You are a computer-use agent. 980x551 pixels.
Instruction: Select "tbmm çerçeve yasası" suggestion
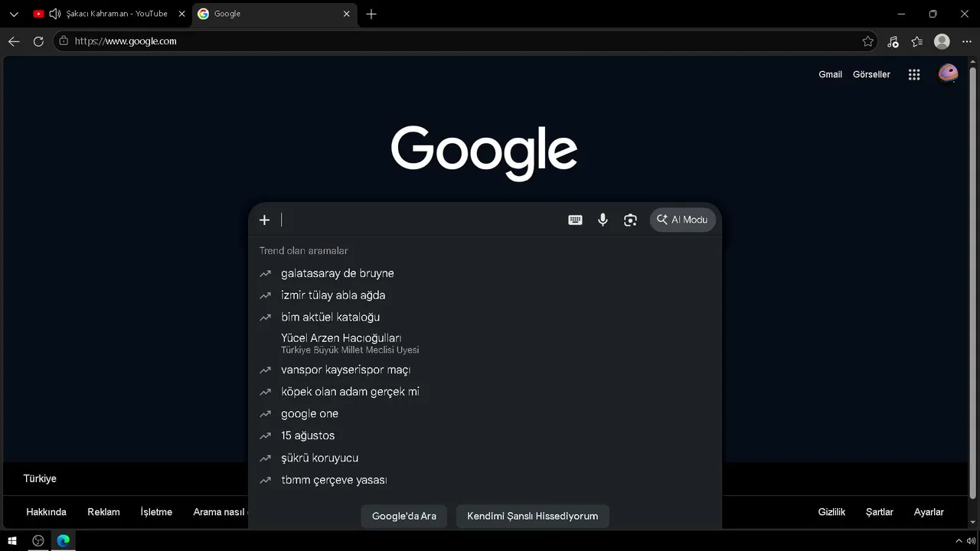(485, 480)
